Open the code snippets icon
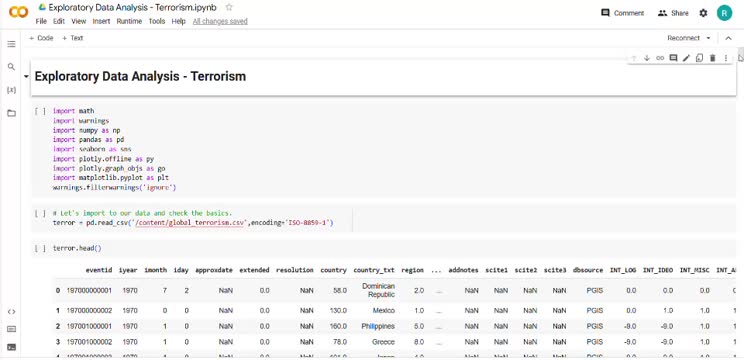 [11, 312]
